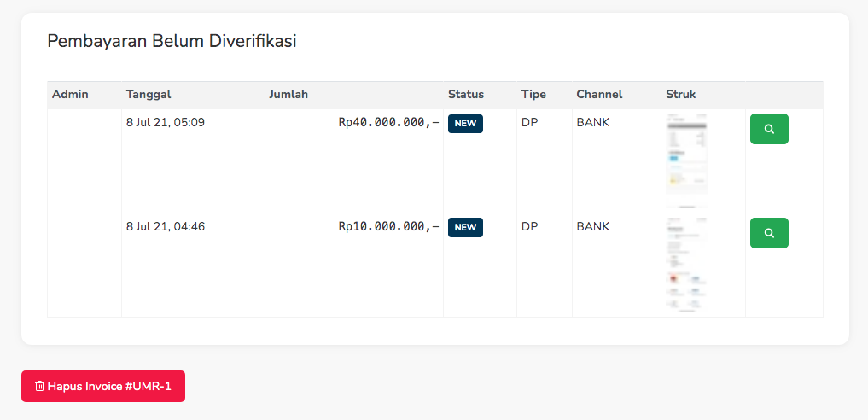Click the date 8 Jul 21, 05:09

166,123
